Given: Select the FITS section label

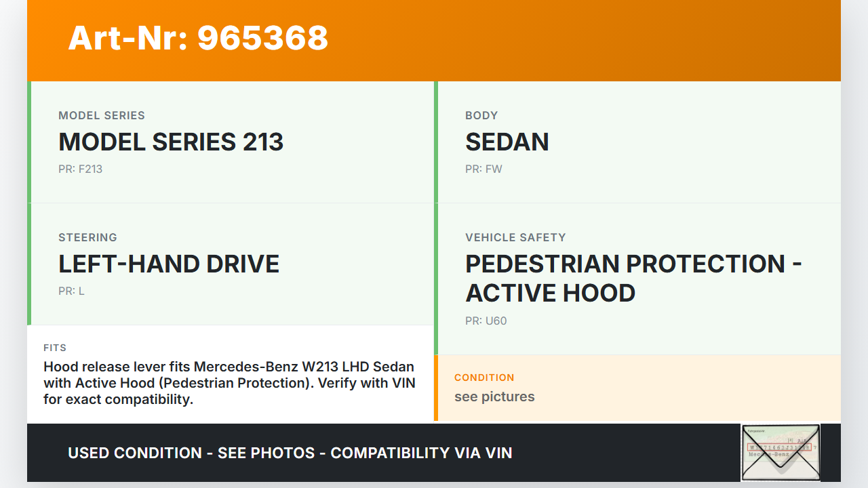Looking at the screenshot, I should tap(55, 348).
